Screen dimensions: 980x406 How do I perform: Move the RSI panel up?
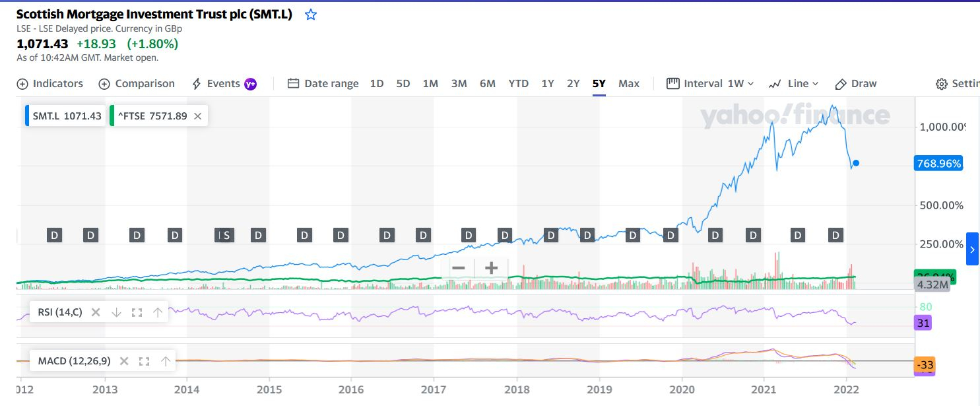(x=158, y=312)
